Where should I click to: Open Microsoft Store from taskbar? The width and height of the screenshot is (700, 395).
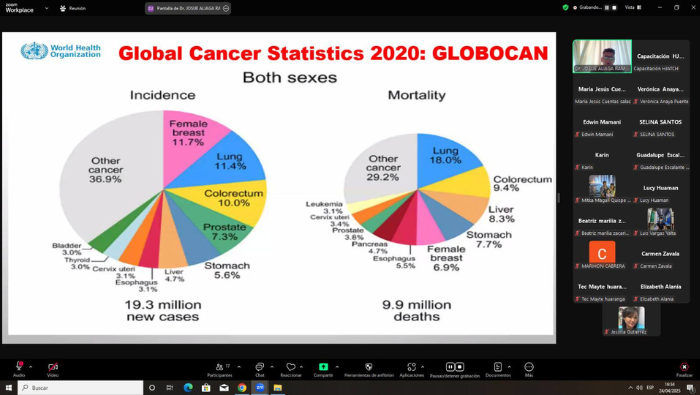point(206,387)
